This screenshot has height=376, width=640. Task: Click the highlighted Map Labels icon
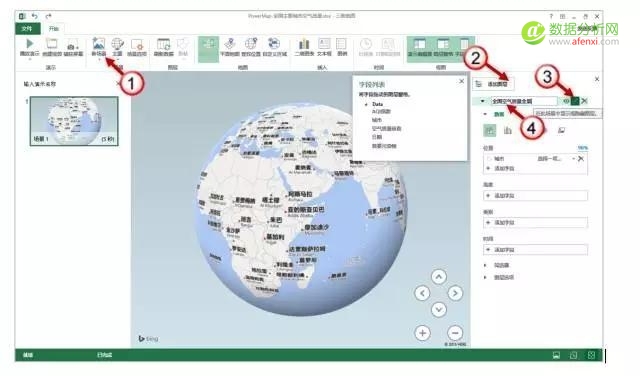pos(208,49)
